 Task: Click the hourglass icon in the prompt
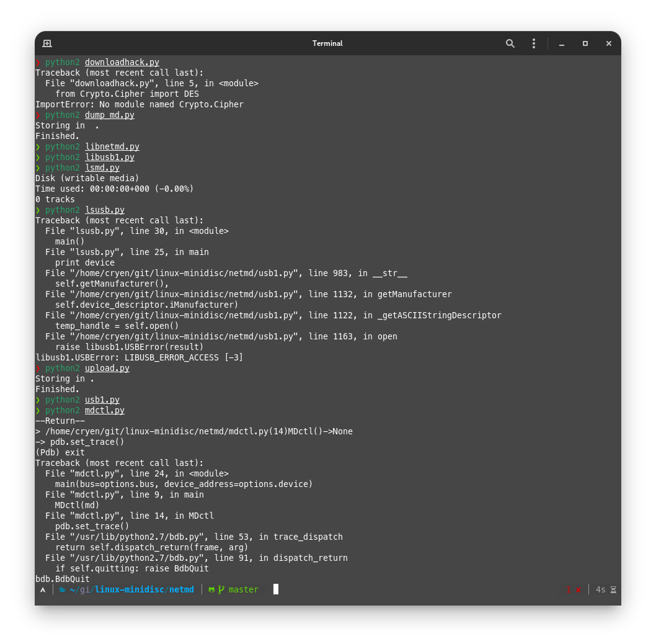(613, 589)
